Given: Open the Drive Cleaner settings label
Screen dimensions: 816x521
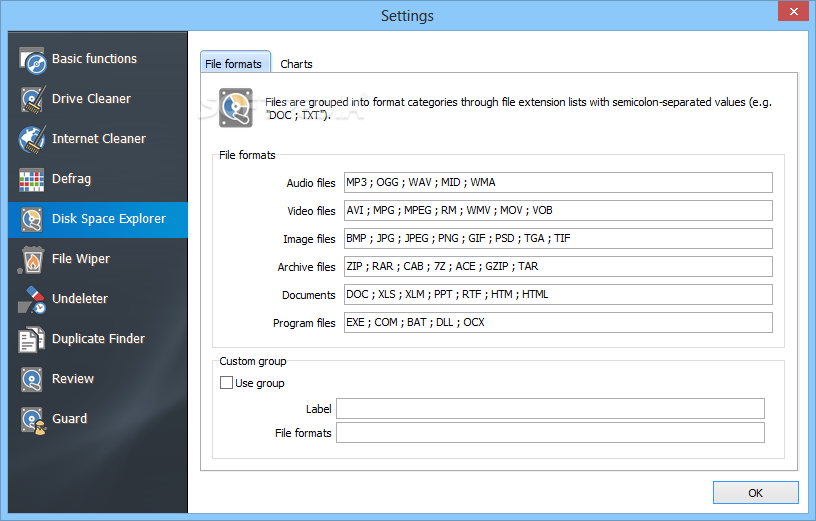Looking at the screenshot, I should click(91, 99).
